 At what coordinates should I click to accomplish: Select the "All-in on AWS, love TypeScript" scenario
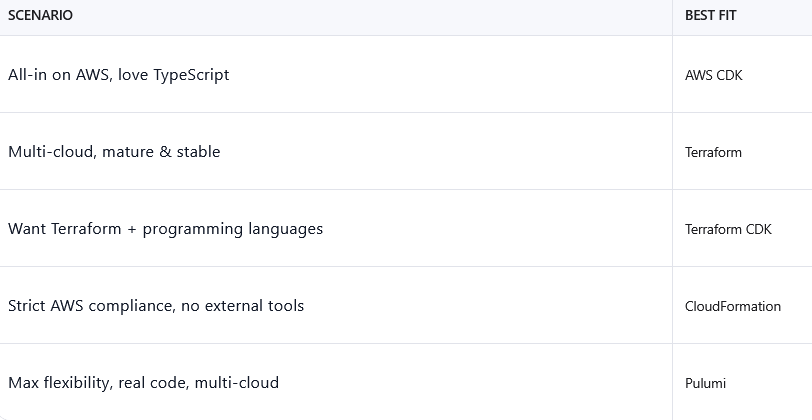point(118,75)
